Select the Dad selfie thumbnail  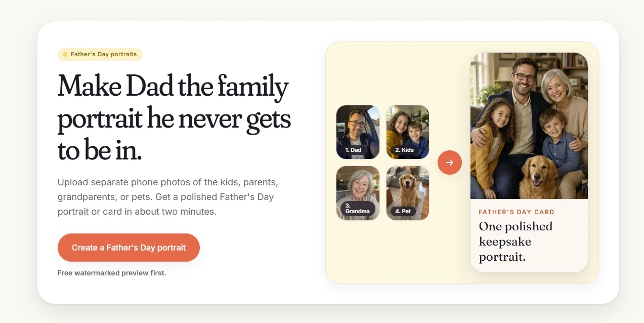point(358,132)
